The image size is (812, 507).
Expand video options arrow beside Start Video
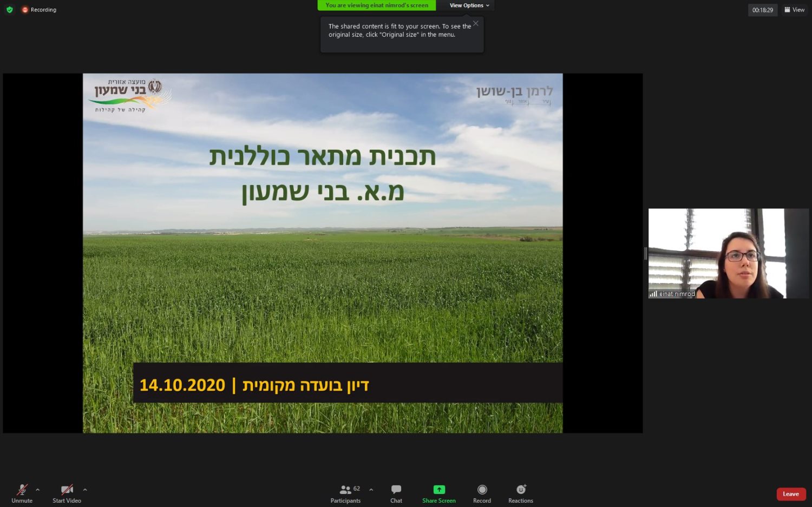pos(85,490)
